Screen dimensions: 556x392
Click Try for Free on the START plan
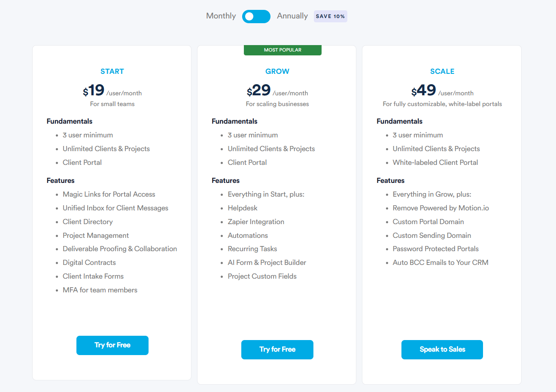click(x=112, y=345)
